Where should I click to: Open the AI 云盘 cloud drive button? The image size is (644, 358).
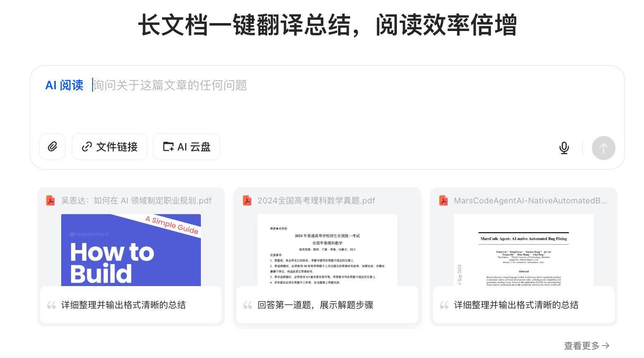pyautogui.click(x=186, y=147)
